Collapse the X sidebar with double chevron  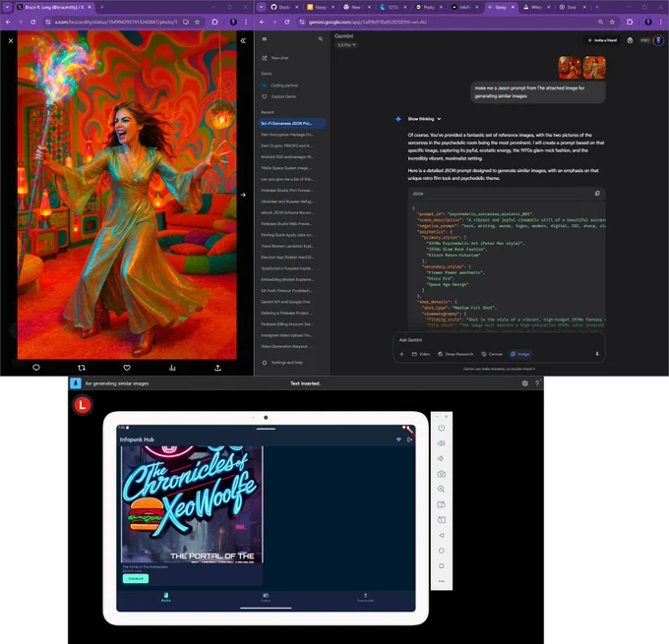click(x=243, y=41)
